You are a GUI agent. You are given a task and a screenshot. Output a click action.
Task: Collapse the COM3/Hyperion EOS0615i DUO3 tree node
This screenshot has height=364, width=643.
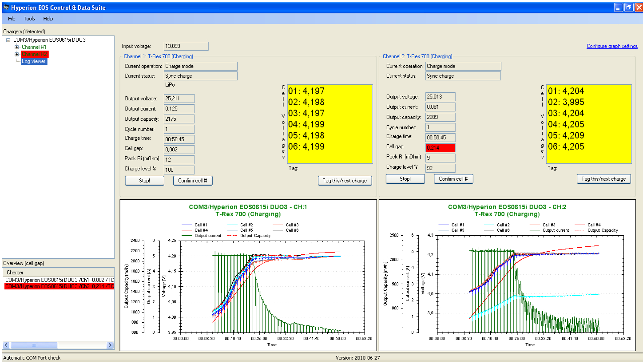(8, 40)
